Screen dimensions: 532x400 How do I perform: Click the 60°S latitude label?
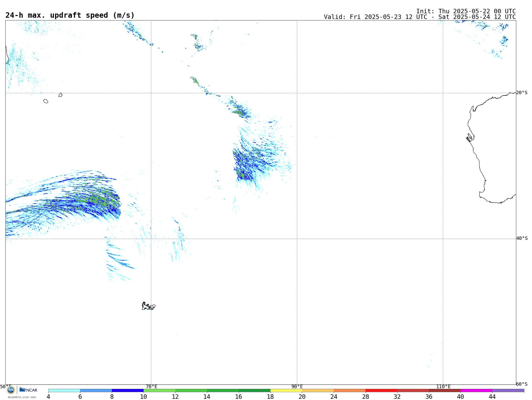pyautogui.click(x=522, y=384)
